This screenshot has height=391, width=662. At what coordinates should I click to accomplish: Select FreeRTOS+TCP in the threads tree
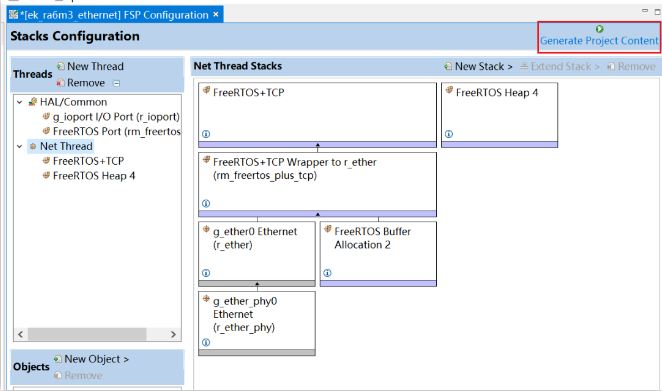pyautogui.click(x=88, y=161)
